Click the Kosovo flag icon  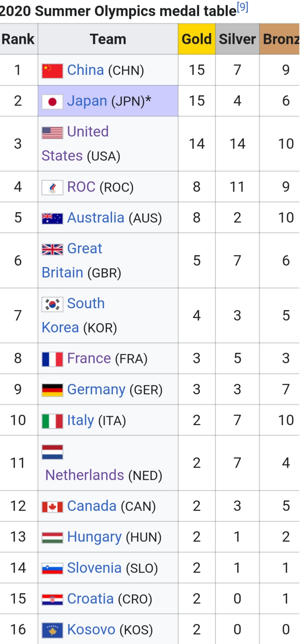click(52, 630)
